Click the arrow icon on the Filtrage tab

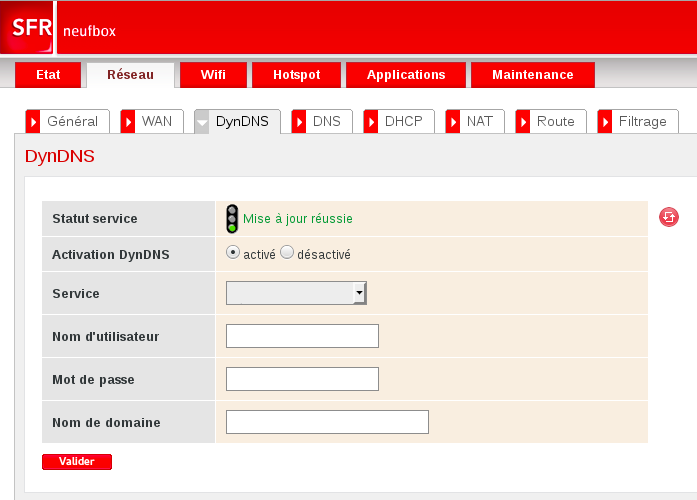click(x=604, y=121)
